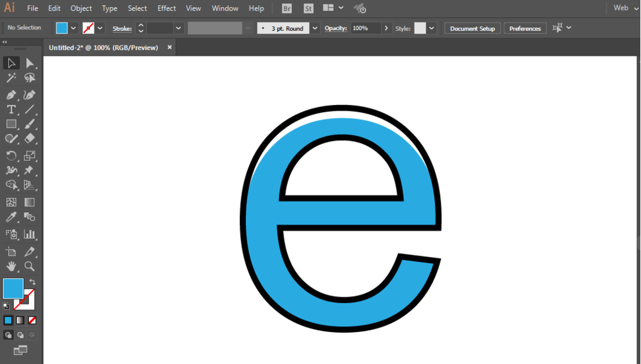The height and width of the screenshot is (364, 641).
Task: Select the Direct Selection tool
Action: pyautogui.click(x=30, y=63)
